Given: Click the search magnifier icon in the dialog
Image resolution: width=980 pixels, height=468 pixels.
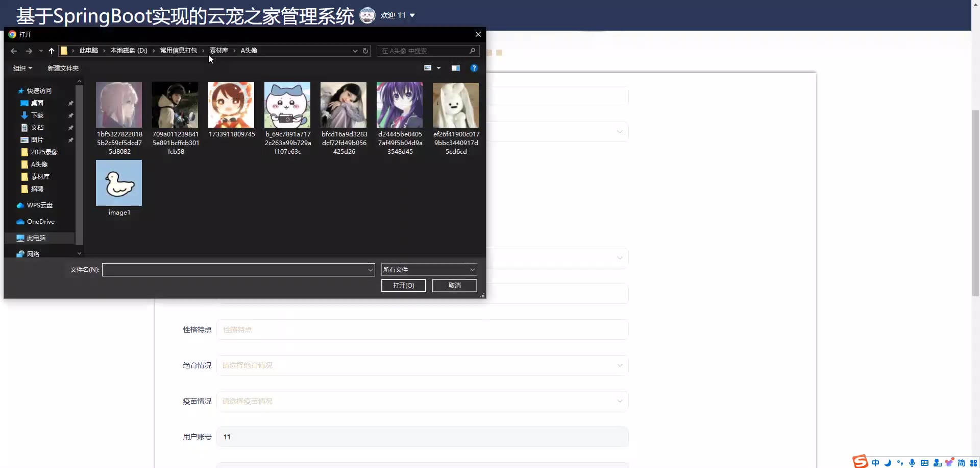Looking at the screenshot, I should 472,51.
